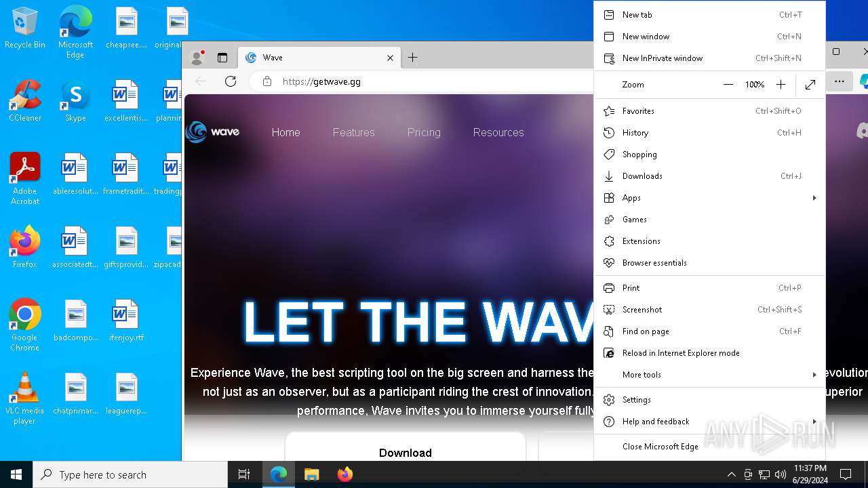Go to the Home nav link
Screen dimensions: 868x488
(285, 133)
